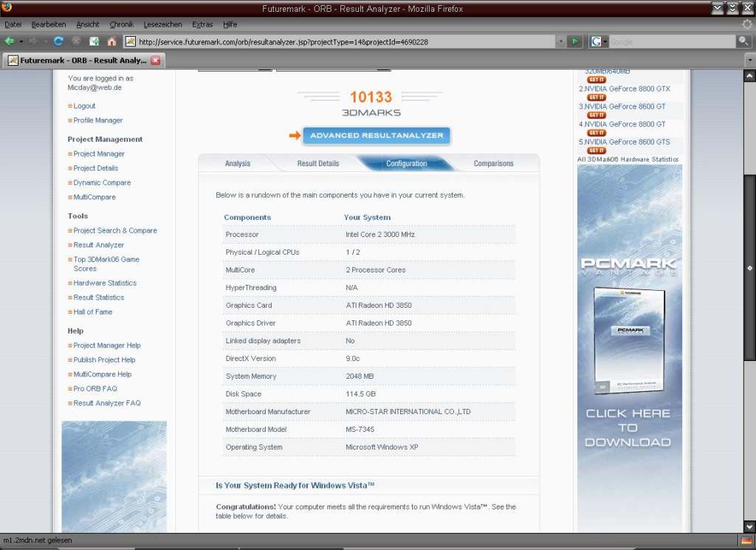Click the PCMark Vantage download ad

click(630, 348)
